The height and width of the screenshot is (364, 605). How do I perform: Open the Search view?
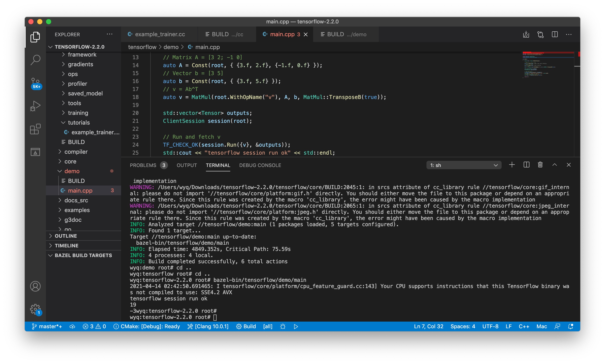pyautogui.click(x=35, y=60)
